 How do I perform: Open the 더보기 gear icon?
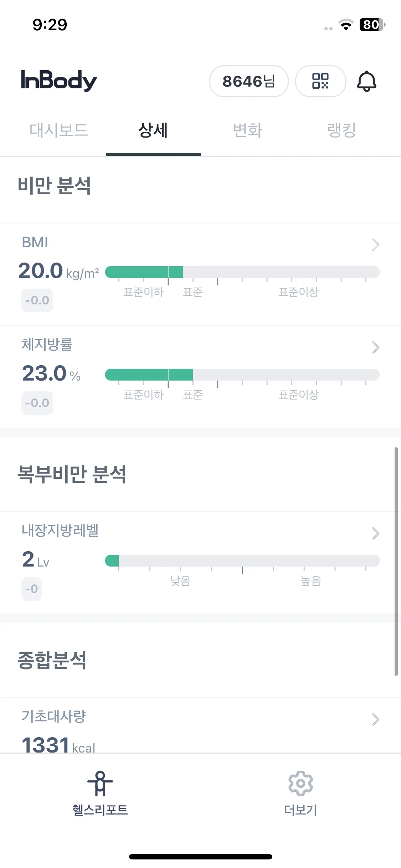[300, 783]
